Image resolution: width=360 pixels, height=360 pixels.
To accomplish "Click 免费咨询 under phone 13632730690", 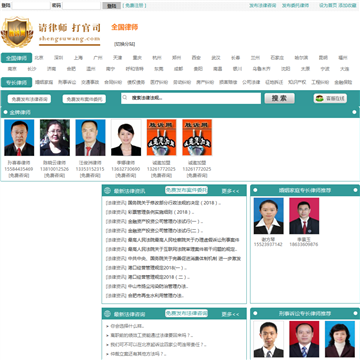I will pos(126,175).
